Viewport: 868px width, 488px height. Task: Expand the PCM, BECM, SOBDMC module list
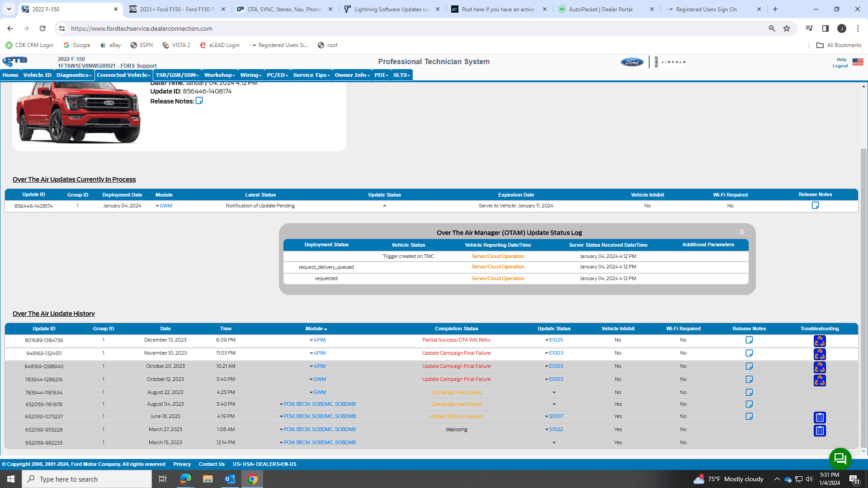(x=281, y=404)
